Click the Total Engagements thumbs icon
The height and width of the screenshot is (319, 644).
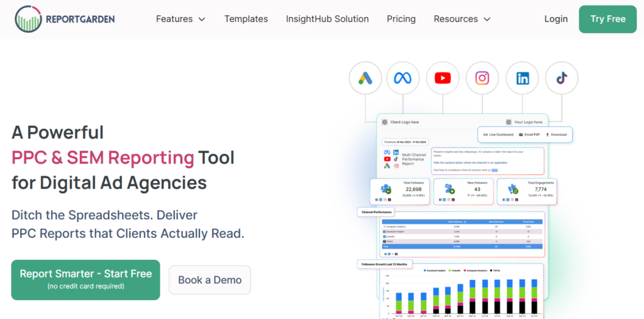click(513, 189)
